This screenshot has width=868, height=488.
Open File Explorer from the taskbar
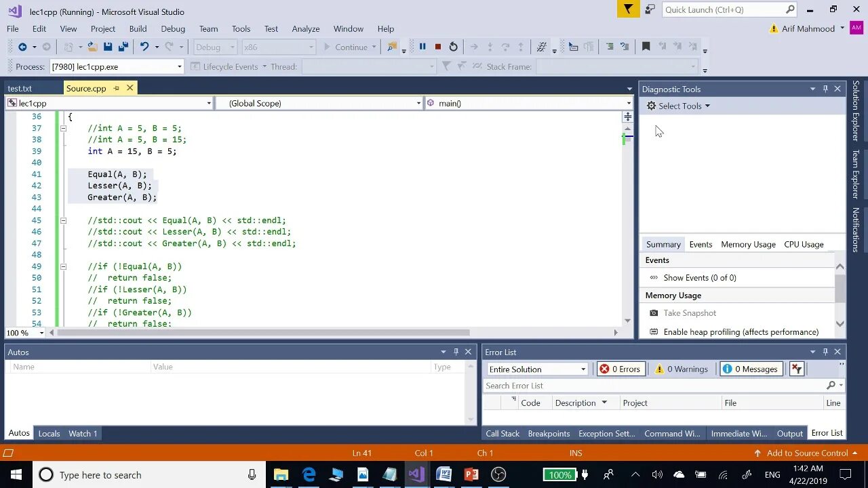point(281,474)
